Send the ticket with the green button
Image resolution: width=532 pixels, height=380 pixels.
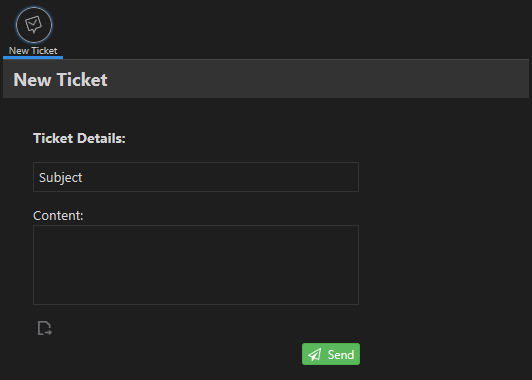331,354
